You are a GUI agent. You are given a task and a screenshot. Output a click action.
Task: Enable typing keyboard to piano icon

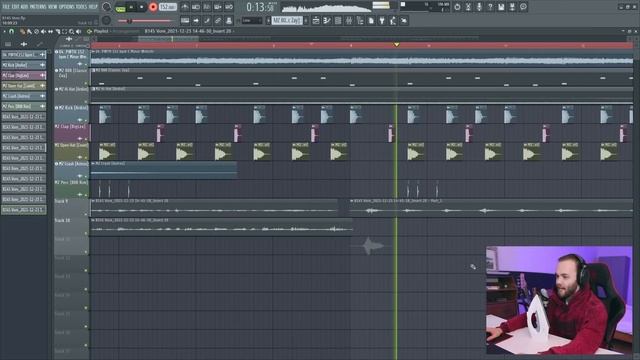click(185, 20)
